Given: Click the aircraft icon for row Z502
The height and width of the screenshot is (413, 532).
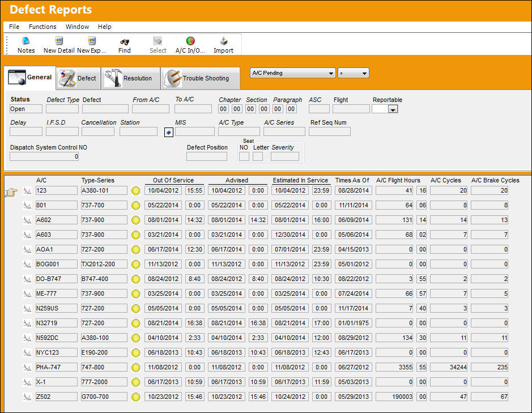Looking at the screenshot, I should coord(27,397).
